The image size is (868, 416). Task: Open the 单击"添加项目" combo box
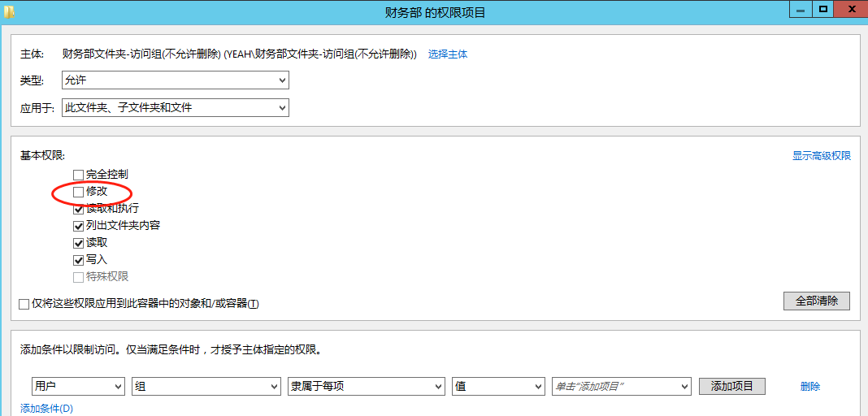tap(622, 386)
